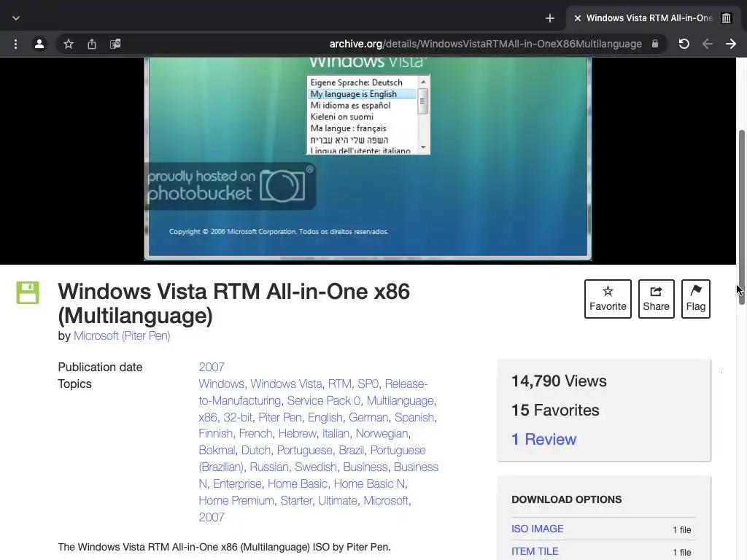Click the translate page icon
747x560 pixels.
[x=115, y=44]
